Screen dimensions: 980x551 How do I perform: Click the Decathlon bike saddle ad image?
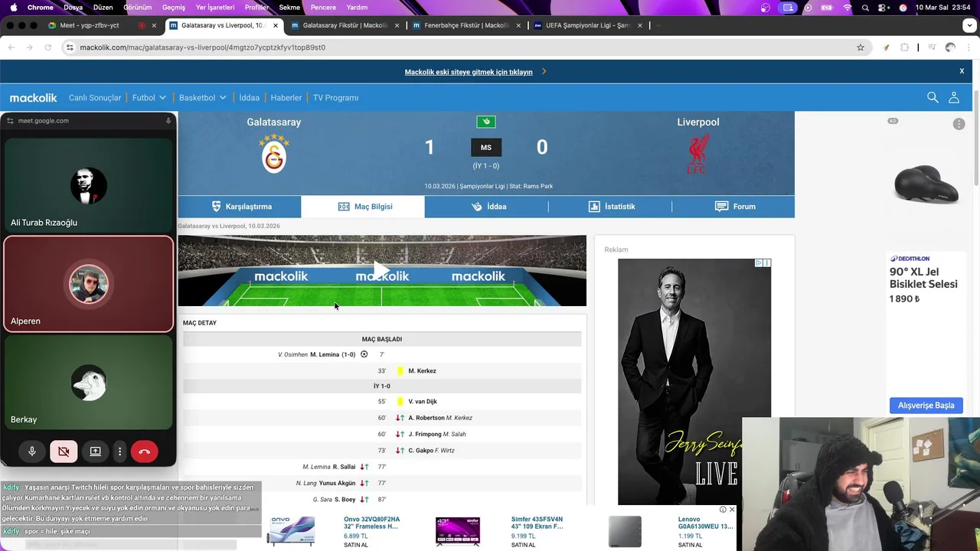[926, 184]
